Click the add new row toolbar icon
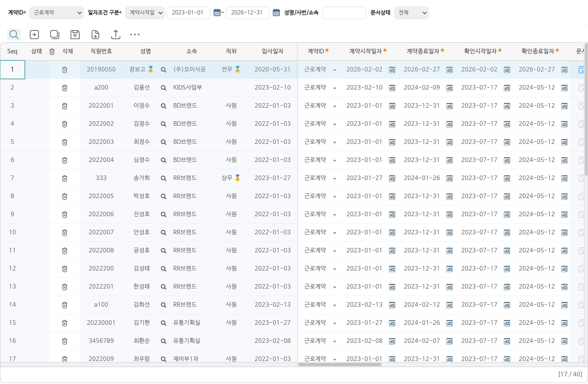The width and height of the screenshot is (588, 384). coord(34,35)
